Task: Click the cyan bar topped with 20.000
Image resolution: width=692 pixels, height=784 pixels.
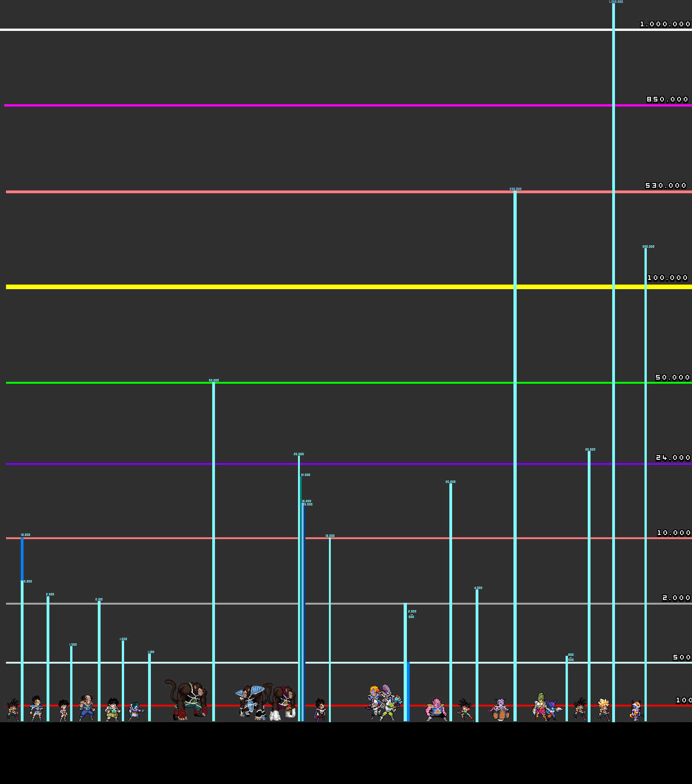Action: (451, 603)
